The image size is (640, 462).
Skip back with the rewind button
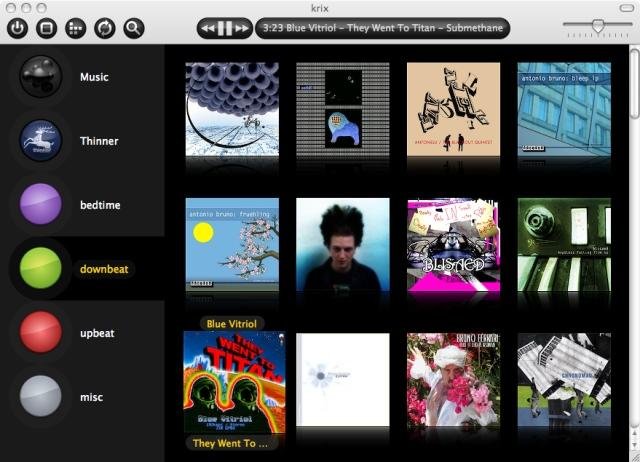[208, 28]
